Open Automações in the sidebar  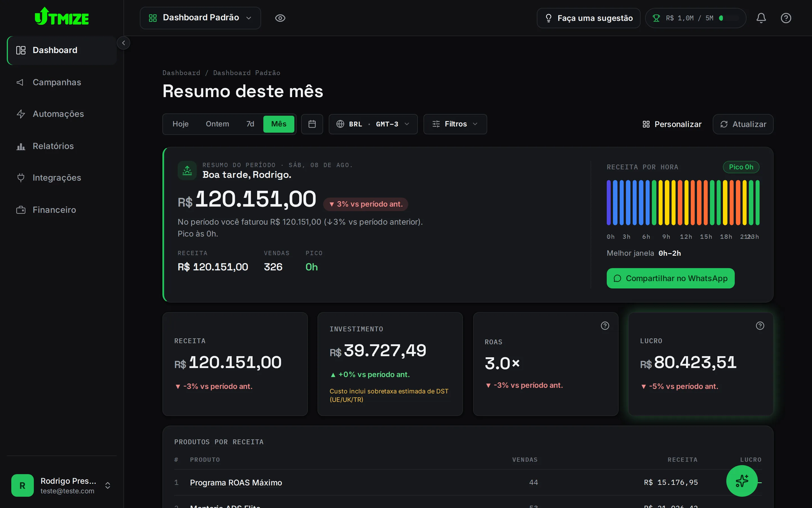click(62, 114)
